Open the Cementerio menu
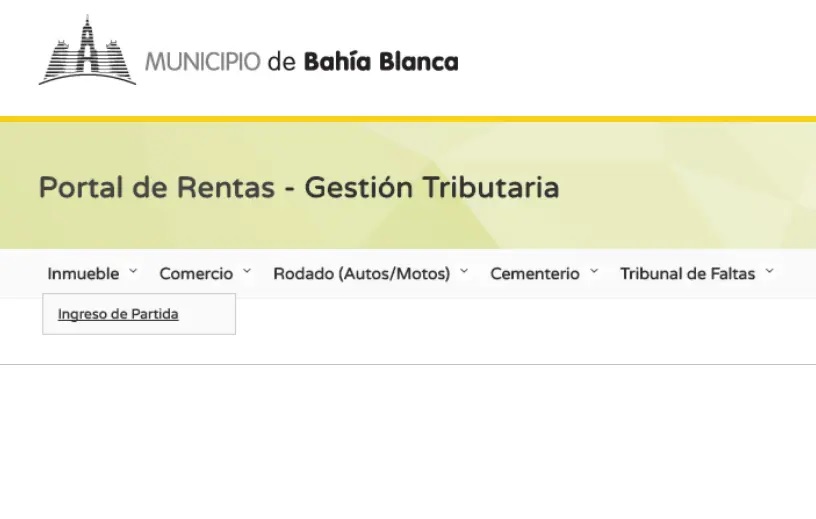Image resolution: width=816 pixels, height=519 pixels. [x=534, y=273]
